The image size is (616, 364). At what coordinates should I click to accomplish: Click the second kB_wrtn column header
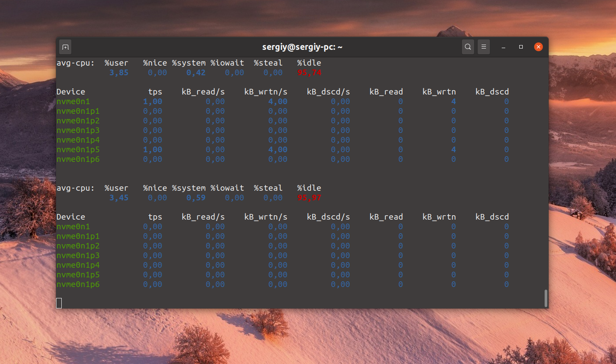(x=439, y=217)
